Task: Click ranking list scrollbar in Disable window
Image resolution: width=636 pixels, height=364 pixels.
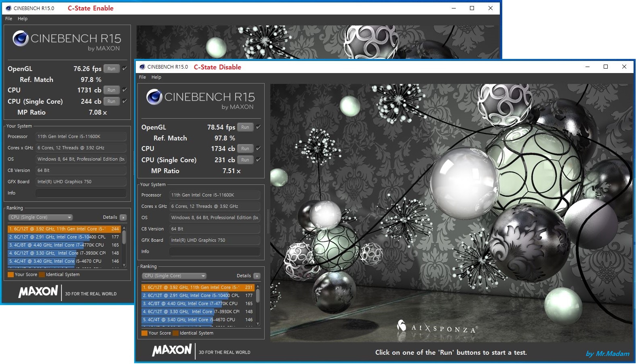Action: click(258, 305)
